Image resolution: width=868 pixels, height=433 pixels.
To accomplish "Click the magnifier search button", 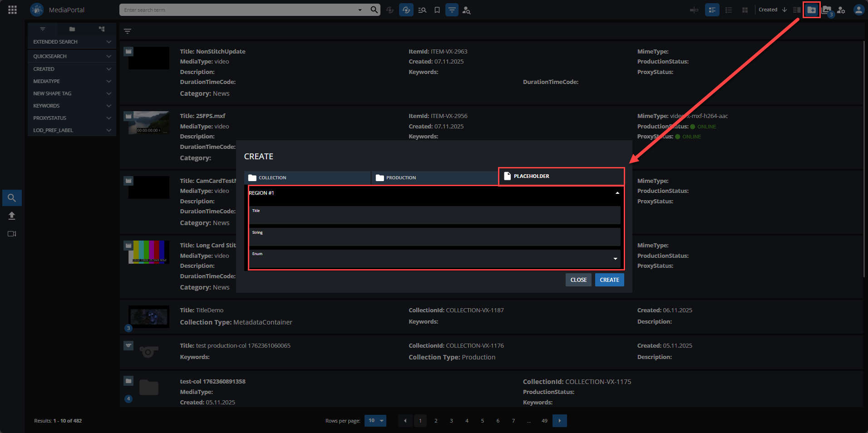I will pos(374,10).
